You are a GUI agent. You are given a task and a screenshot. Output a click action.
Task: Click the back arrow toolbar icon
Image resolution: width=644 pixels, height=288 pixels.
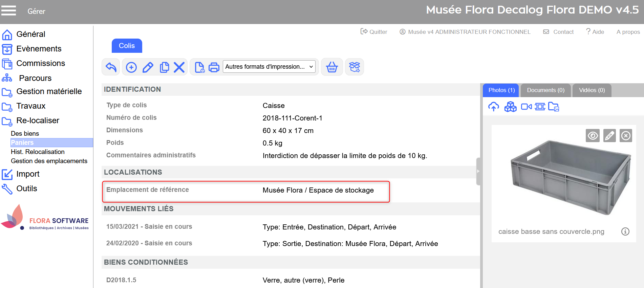(x=111, y=67)
